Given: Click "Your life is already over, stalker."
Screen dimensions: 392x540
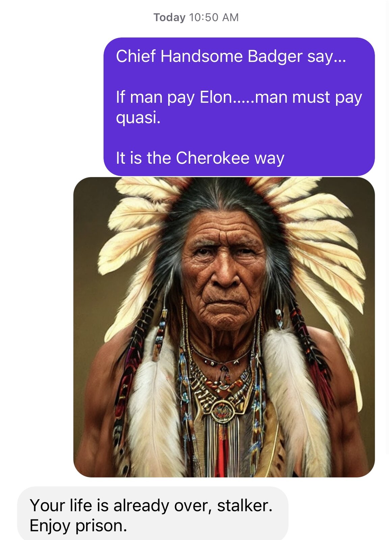Looking at the screenshot, I should pos(151,505).
